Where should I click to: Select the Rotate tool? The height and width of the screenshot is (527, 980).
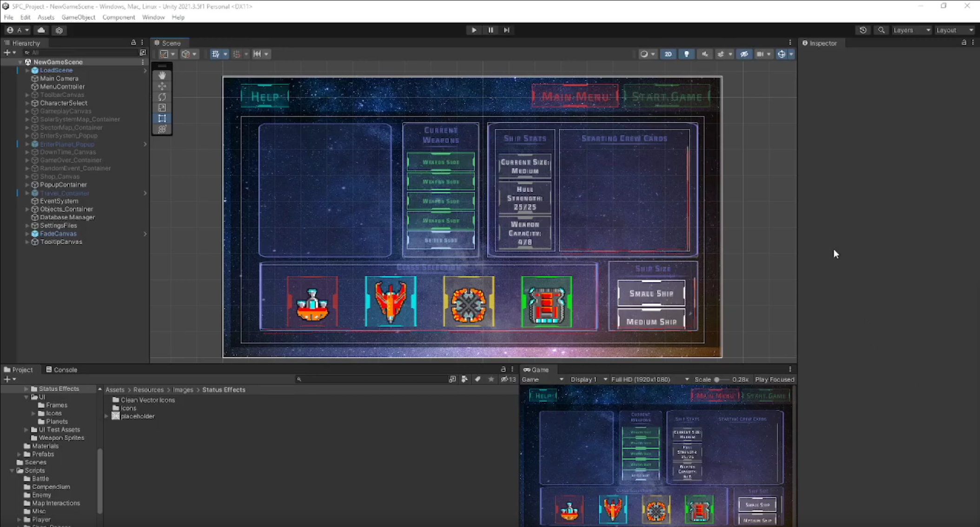click(x=162, y=97)
